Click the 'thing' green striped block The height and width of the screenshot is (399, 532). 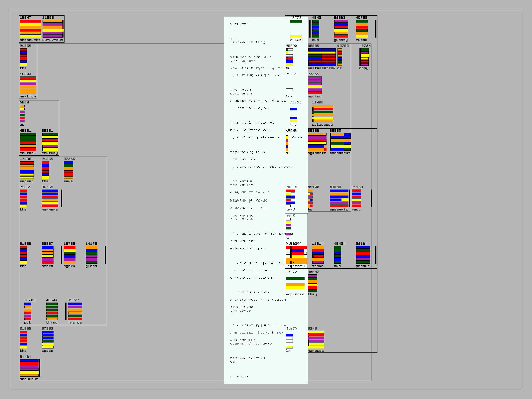(x=52, y=312)
